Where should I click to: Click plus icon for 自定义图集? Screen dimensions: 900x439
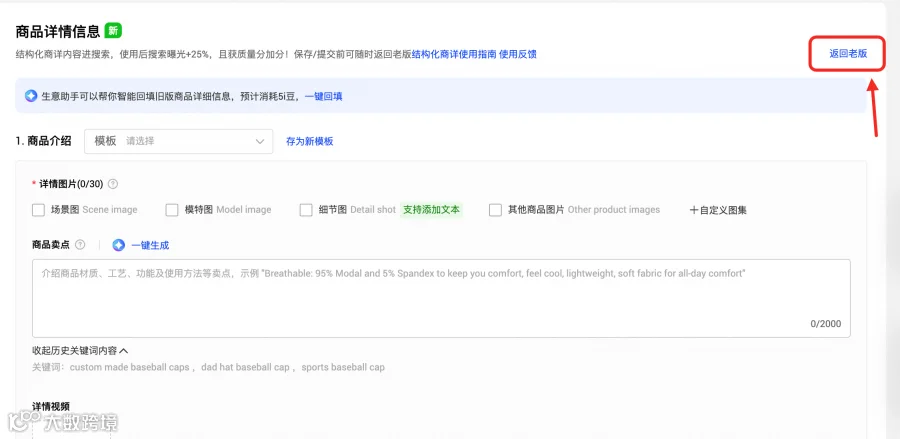point(693,210)
